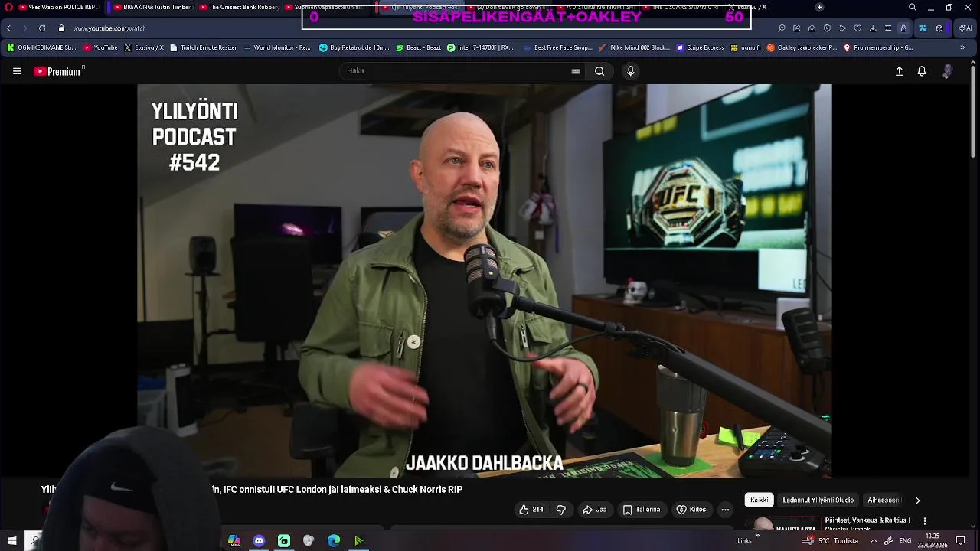Viewport: 980px width, 551px height.
Task: Reload the current page
Action: click(x=42, y=28)
